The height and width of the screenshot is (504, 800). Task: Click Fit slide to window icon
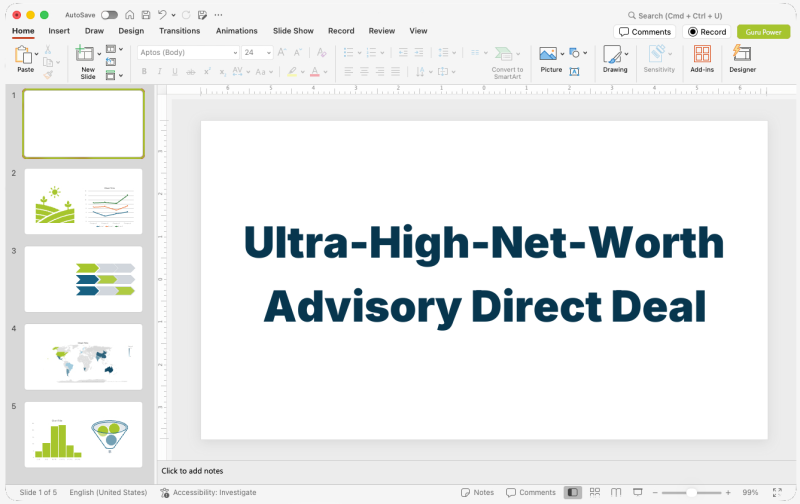point(777,492)
